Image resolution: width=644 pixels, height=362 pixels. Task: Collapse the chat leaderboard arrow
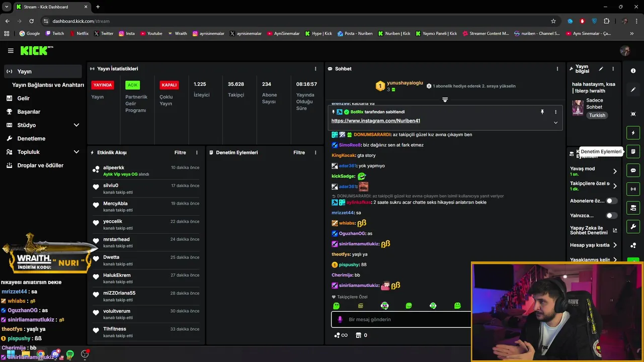point(445,100)
